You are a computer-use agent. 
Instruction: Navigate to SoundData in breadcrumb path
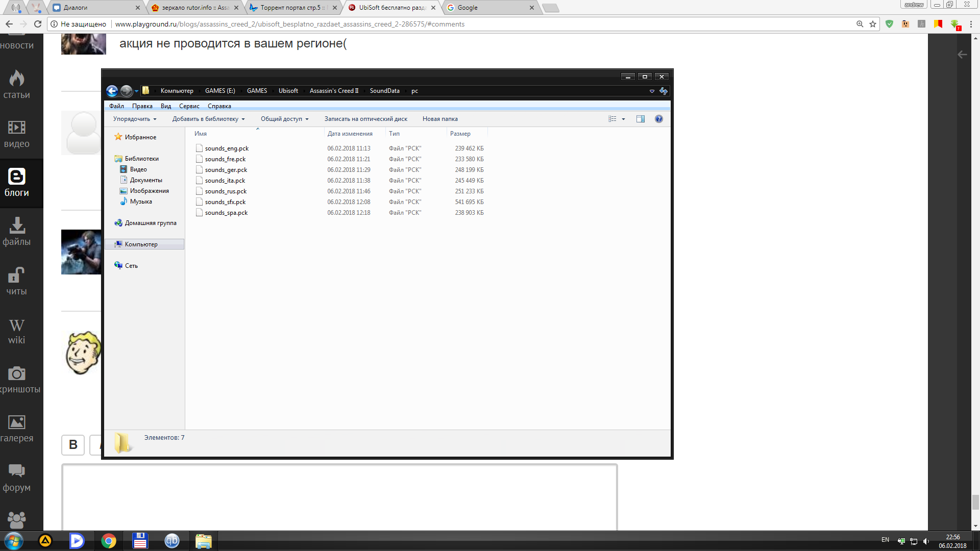(x=384, y=91)
